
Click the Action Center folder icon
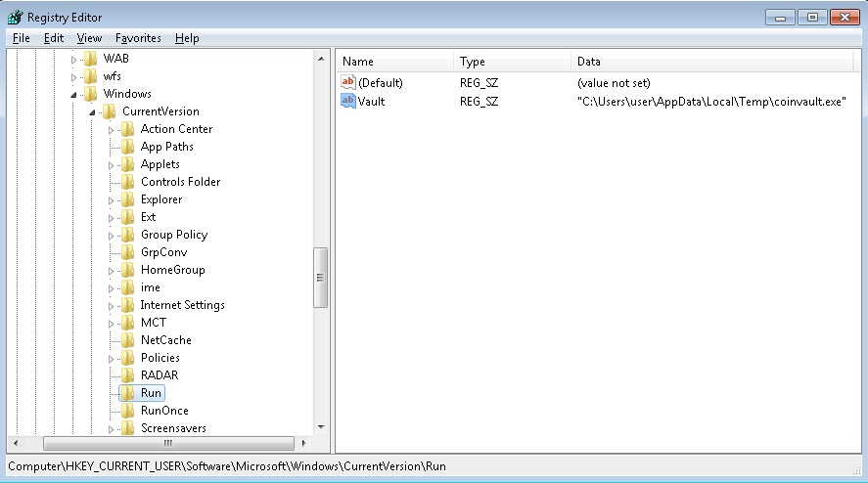click(128, 129)
